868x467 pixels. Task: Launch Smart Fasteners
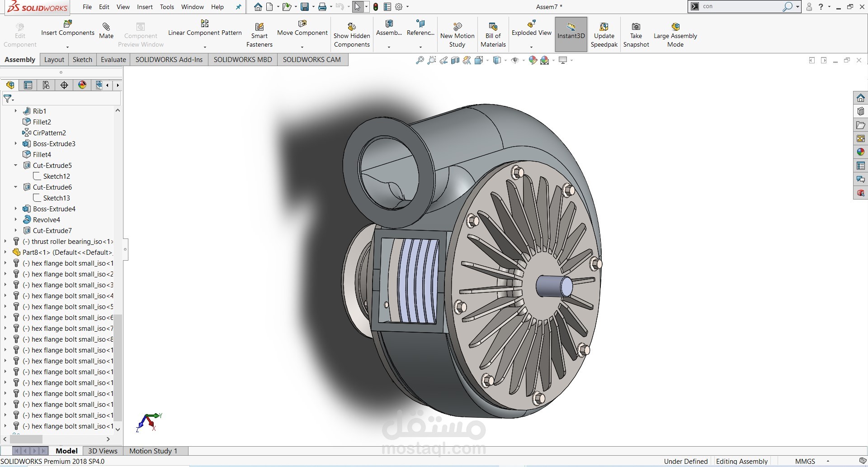(259, 34)
